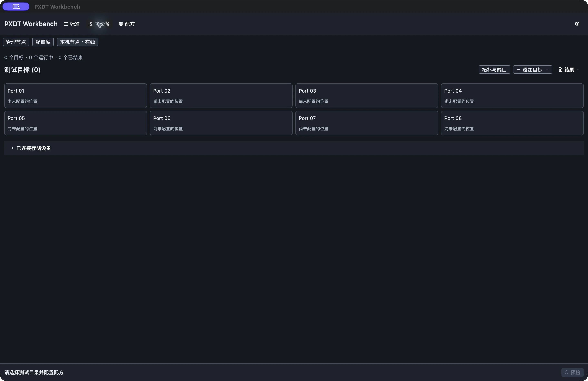Click 请选择测试目录并配置配方 status message
Image resolution: width=588 pixels, height=381 pixels.
click(x=34, y=372)
